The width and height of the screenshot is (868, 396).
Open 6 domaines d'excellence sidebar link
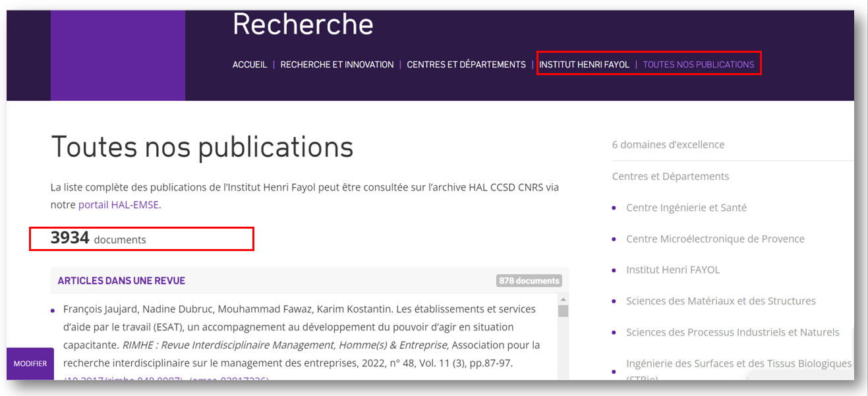668,144
